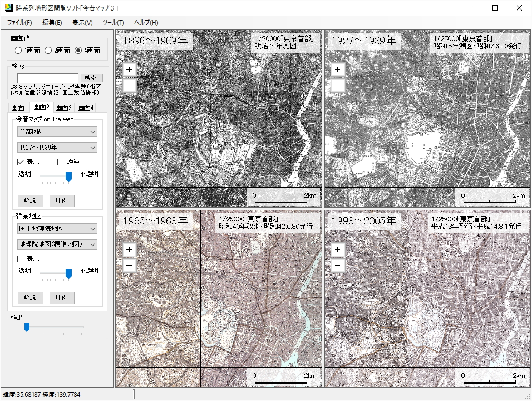The height and width of the screenshot is (401, 532).
Task: Open the ヘルプ(H) menu
Action: click(x=146, y=23)
